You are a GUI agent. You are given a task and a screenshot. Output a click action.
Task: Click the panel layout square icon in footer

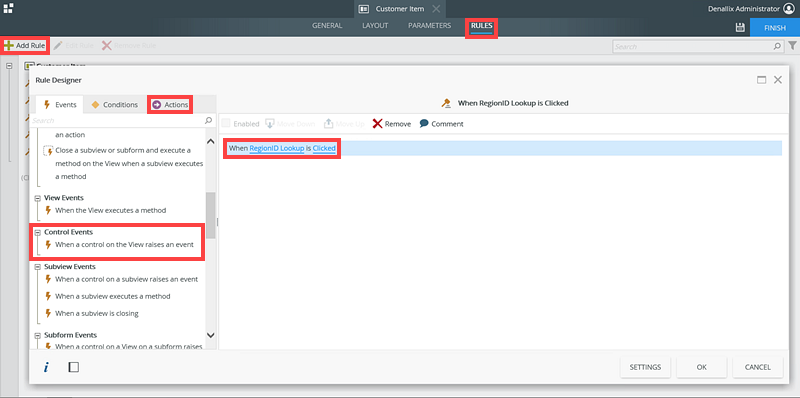click(73, 367)
